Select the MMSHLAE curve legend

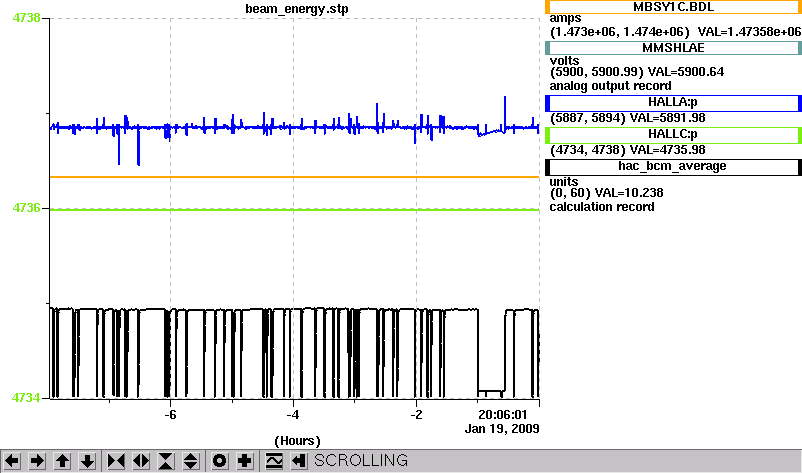point(673,48)
